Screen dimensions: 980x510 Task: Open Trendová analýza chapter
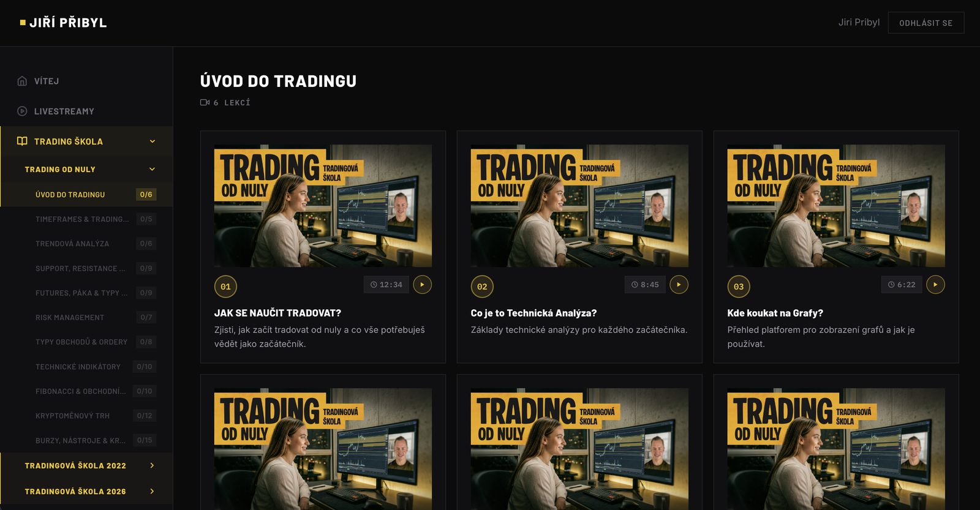pyautogui.click(x=86, y=244)
